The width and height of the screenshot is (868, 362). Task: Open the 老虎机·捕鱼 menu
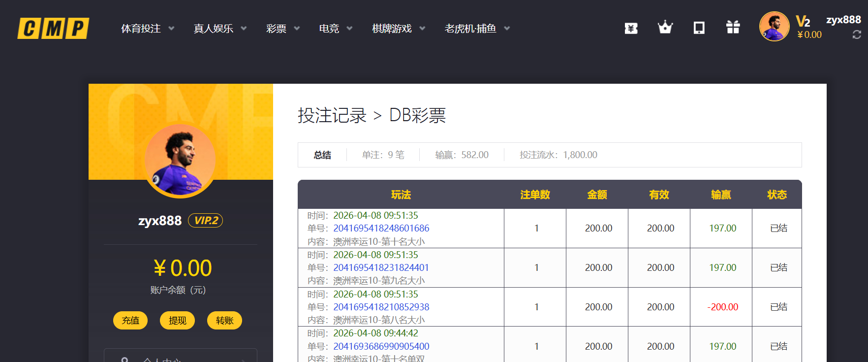(x=477, y=29)
